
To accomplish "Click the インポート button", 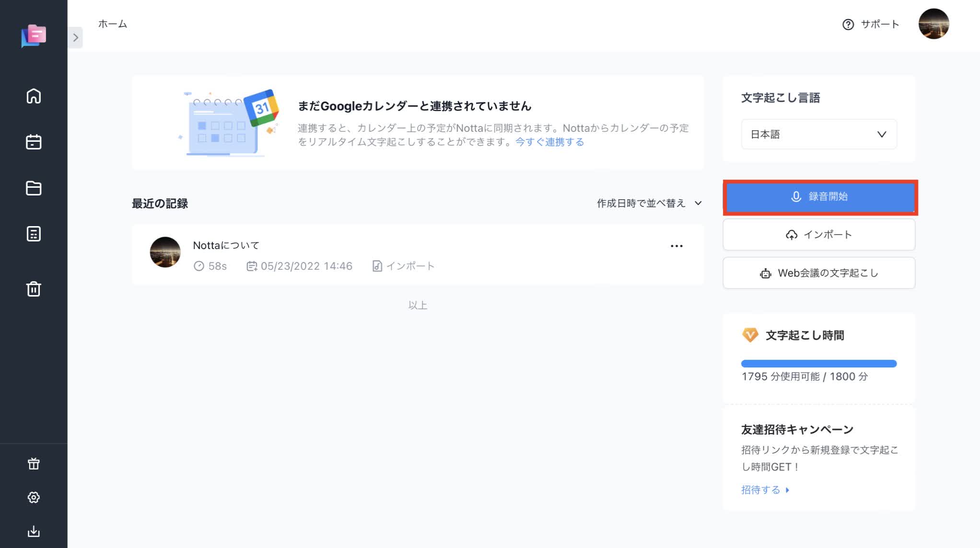I will 819,235.
